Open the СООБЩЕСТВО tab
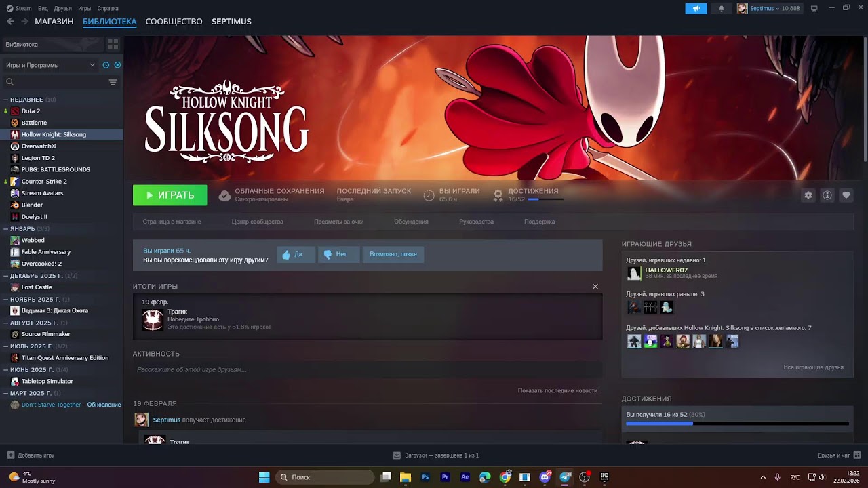The image size is (868, 488). click(174, 22)
